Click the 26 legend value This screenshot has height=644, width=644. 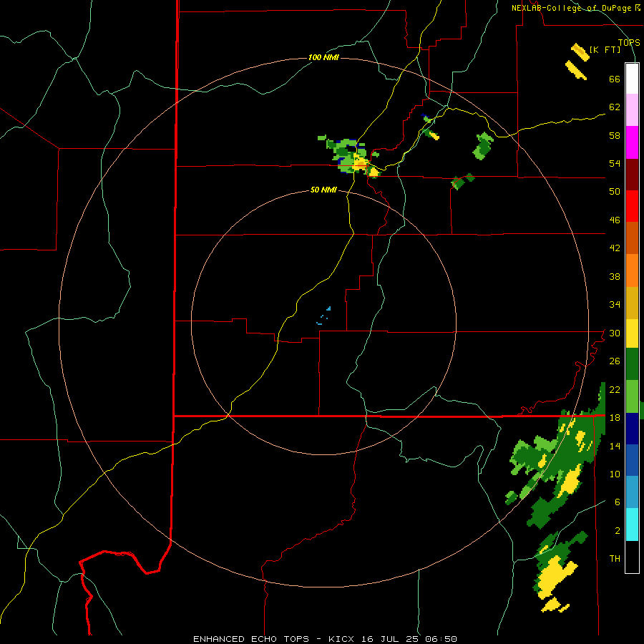pyautogui.click(x=615, y=361)
